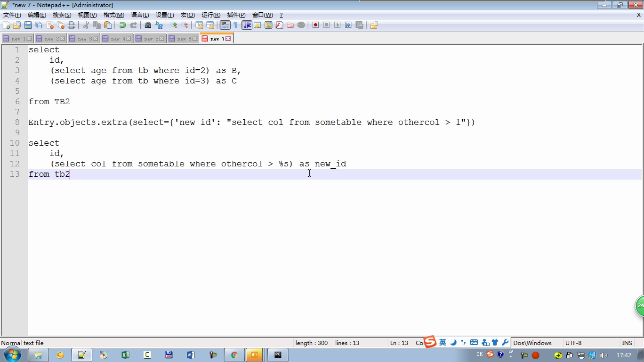Zoom out using the magnifier minus icon
Screen dimensions: 644x362
coord(185,25)
